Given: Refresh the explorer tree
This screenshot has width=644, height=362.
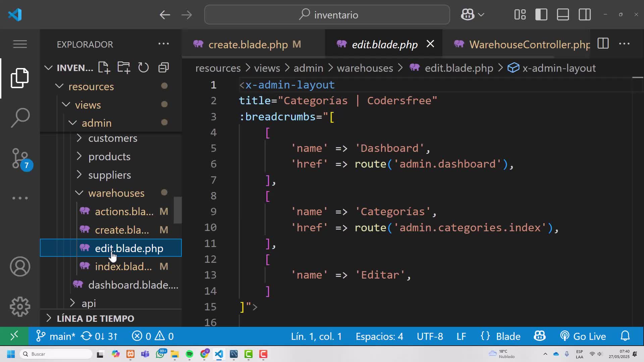Looking at the screenshot, I should click(x=143, y=68).
